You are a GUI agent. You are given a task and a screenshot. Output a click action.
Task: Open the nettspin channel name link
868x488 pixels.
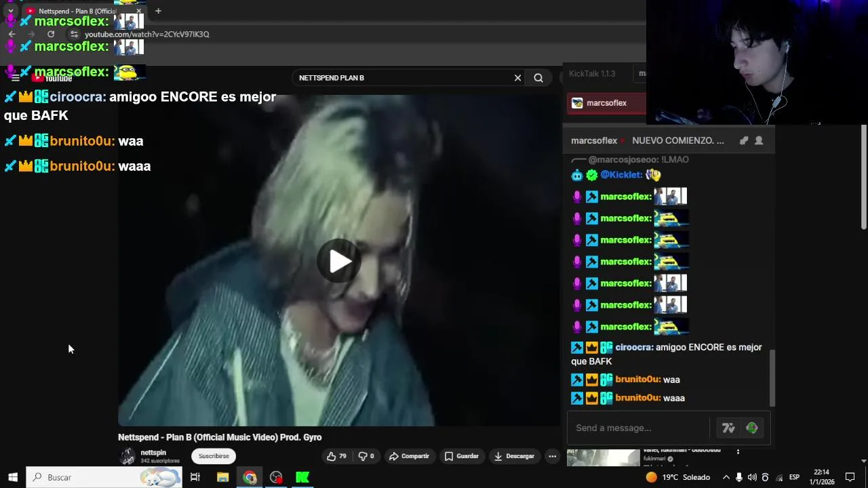point(153,453)
